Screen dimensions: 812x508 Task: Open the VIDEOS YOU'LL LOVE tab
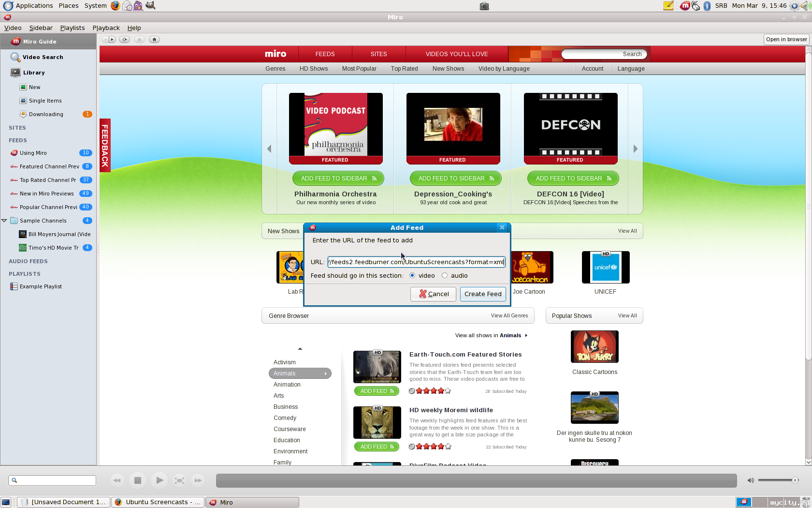pyautogui.click(x=457, y=54)
